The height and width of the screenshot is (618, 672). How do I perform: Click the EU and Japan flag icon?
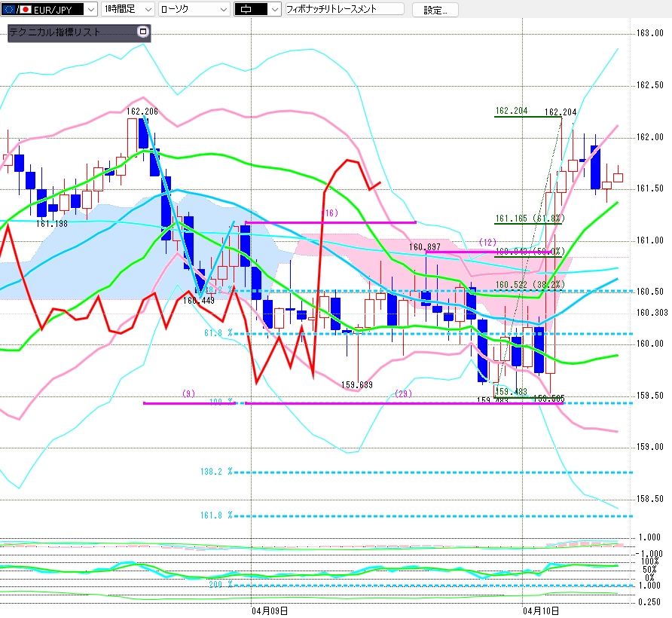[x=17, y=10]
